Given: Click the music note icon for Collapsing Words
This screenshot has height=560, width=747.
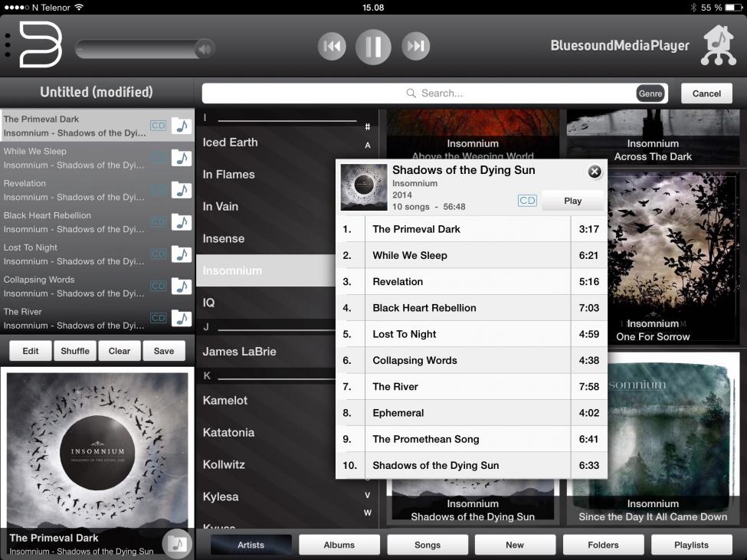Looking at the screenshot, I should (x=182, y=287).
